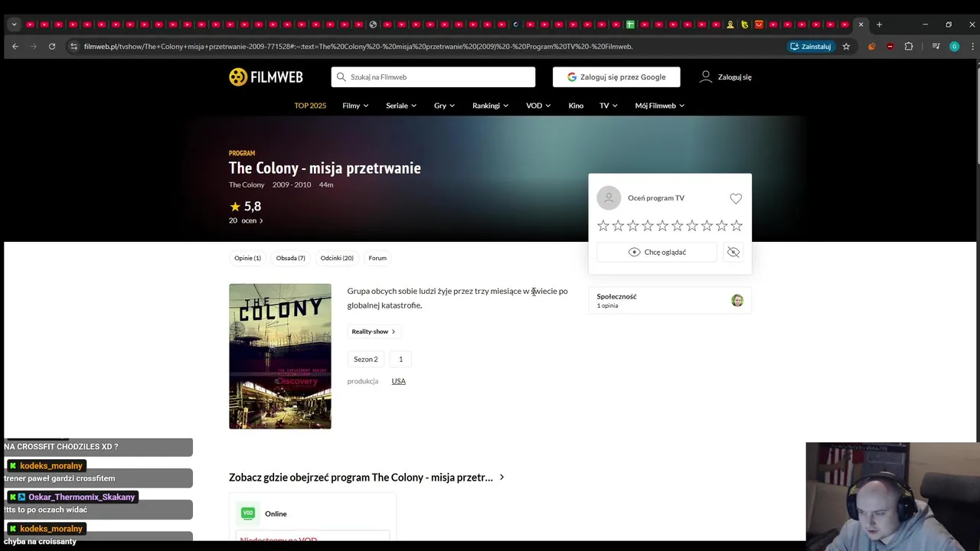Open the media control icon in toolbar
This screenshot has height=551, width=980.
tap(936, 46)
